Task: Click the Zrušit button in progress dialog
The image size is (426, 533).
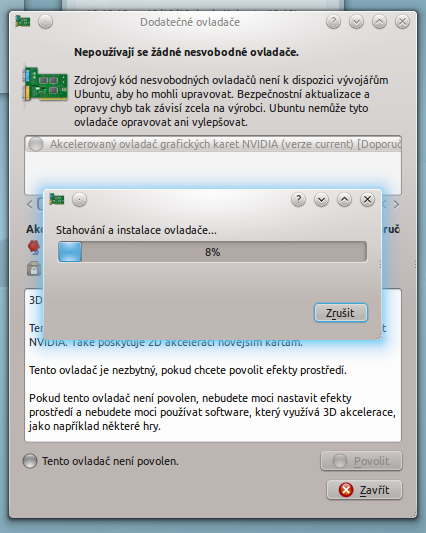Action: tap(341, 312)
